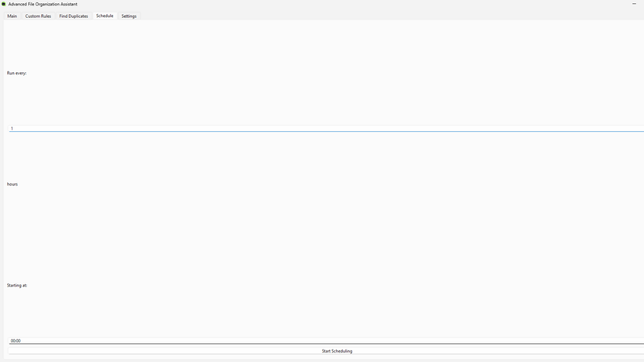The width and height of the screenshot is (644, 362).
Task: Focus the run interval field showing 1
Action: coord(326,128)
